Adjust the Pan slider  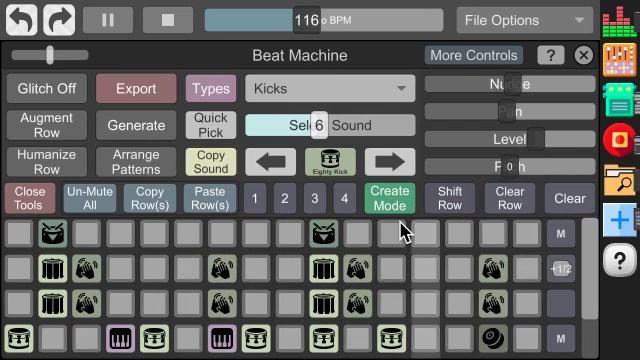point(510,111)
